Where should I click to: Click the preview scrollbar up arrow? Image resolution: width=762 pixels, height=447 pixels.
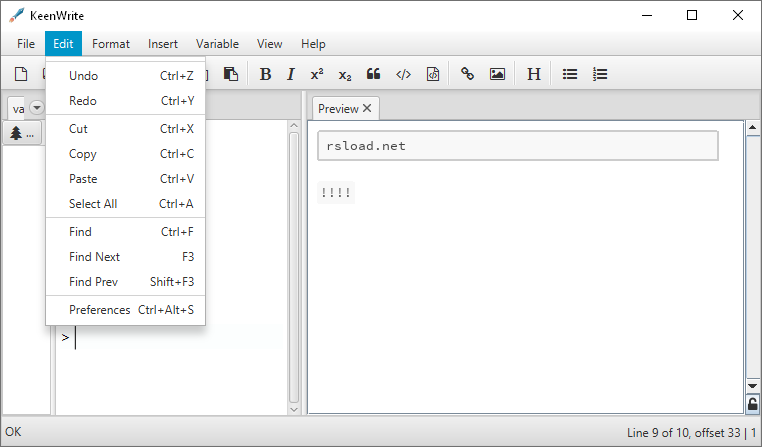[752, 128]
